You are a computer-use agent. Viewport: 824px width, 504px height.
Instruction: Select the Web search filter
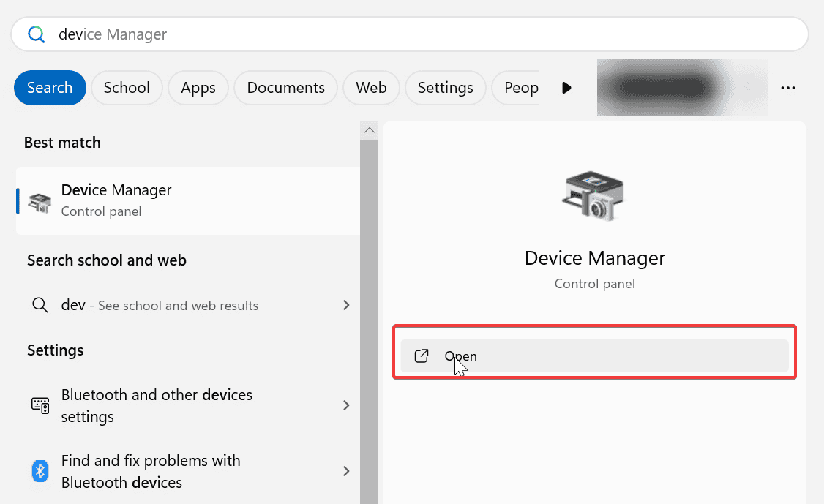tap(371, 87)
